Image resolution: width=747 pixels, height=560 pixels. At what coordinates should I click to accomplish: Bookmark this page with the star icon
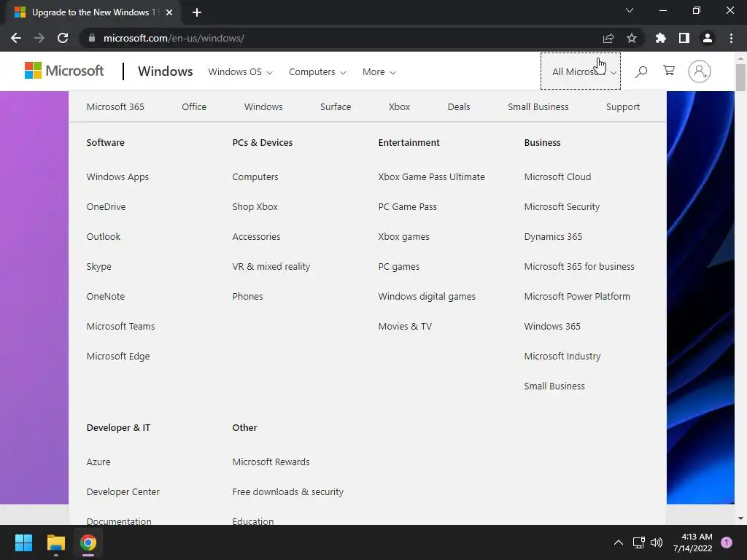pos(632,38)
